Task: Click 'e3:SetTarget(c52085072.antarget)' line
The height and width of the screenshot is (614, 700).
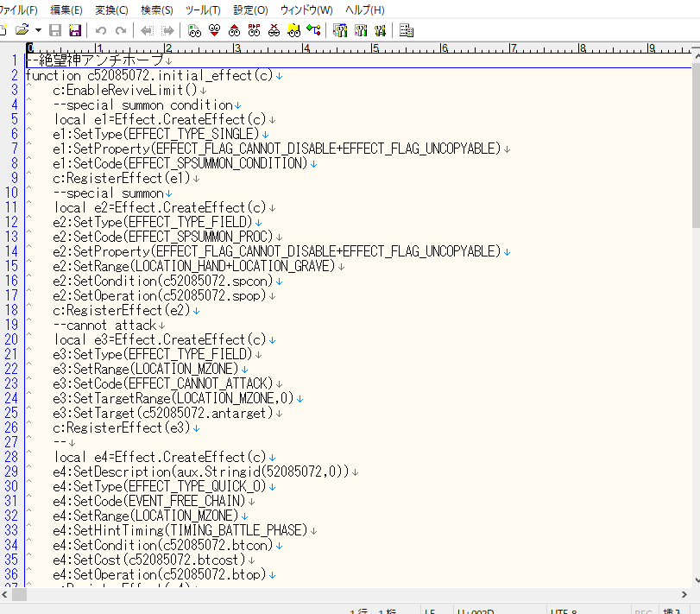Action: tap(163, 413)
